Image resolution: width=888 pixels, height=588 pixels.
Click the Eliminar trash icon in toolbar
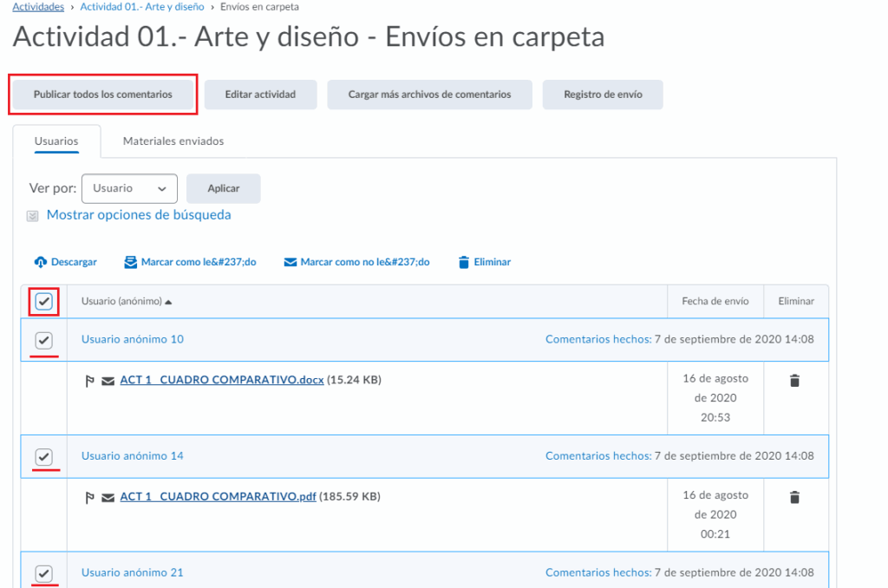point(464,262)
